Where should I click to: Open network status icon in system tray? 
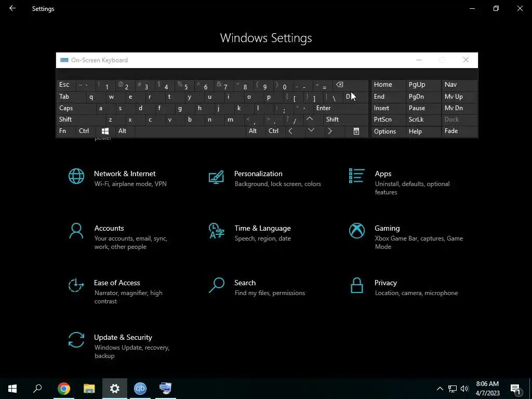click(x=453, y=389)
